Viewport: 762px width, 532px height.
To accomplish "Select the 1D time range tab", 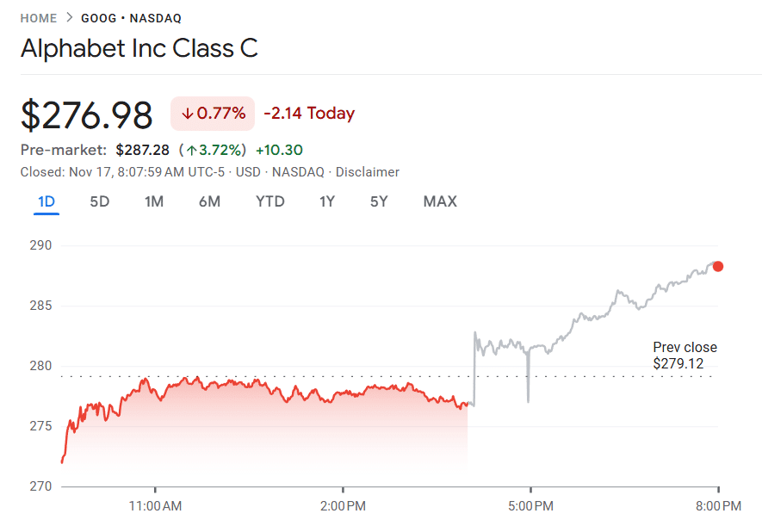I will click(45, 201).
